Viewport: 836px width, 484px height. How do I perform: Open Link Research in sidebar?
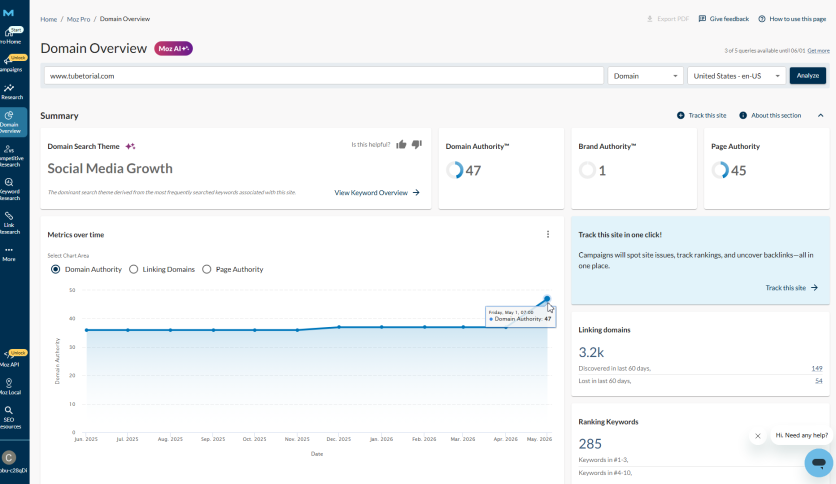point(11,223)
